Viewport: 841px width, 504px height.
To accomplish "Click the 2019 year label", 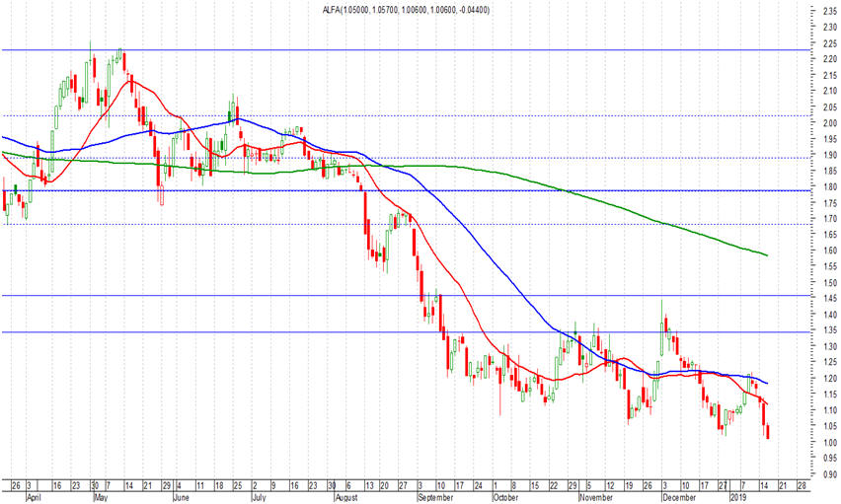I will click(x=738, y=497).
